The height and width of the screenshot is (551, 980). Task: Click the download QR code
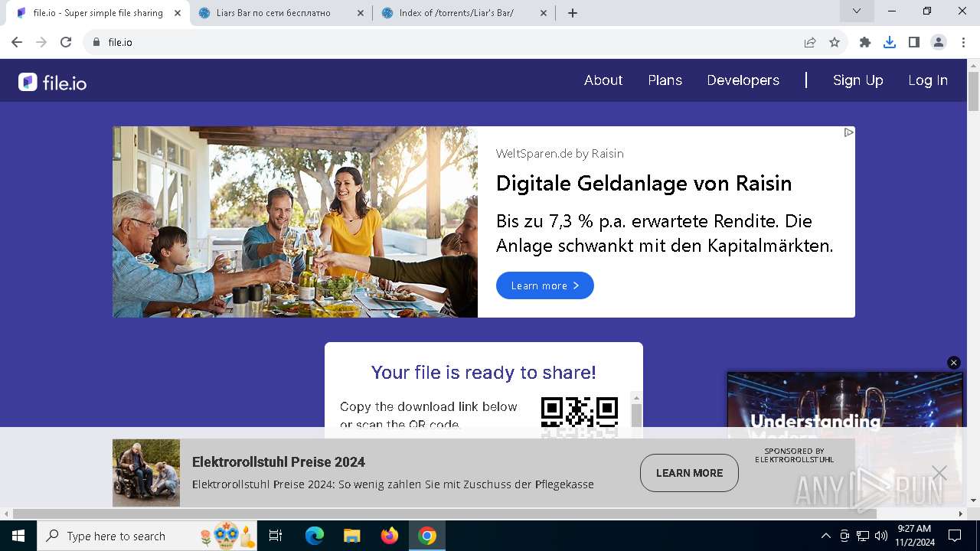pyautogui.click(x=580, y=417)
